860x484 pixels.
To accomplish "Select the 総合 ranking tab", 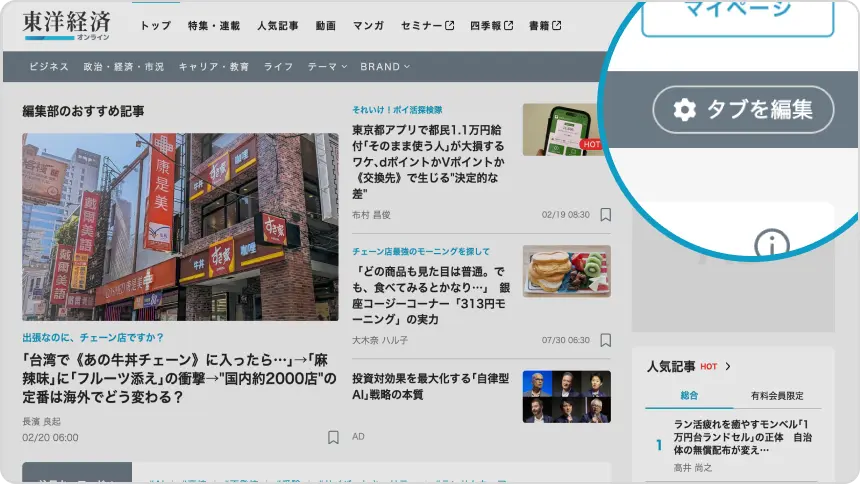I will coord(689,396).
